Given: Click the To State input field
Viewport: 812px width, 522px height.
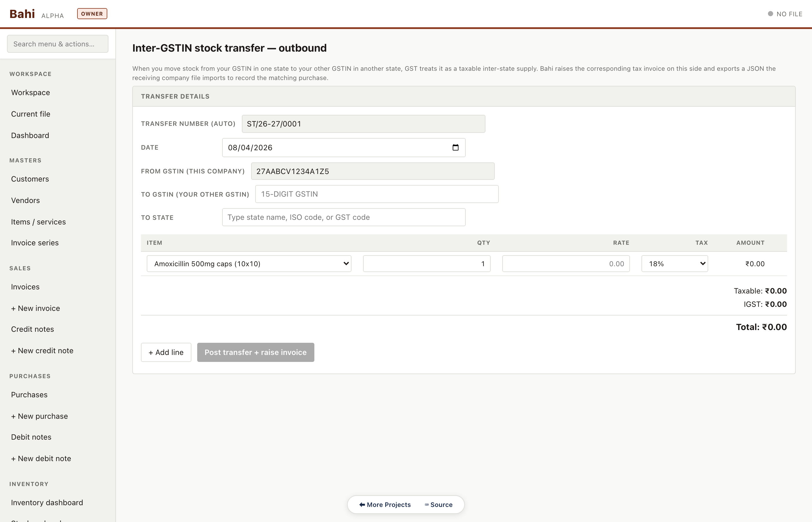Looking at the screenshot, I should [x=344, y=217].
